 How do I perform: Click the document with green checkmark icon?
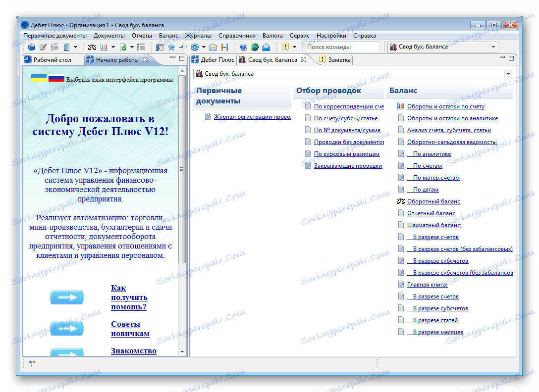click(x=123, y=47)
